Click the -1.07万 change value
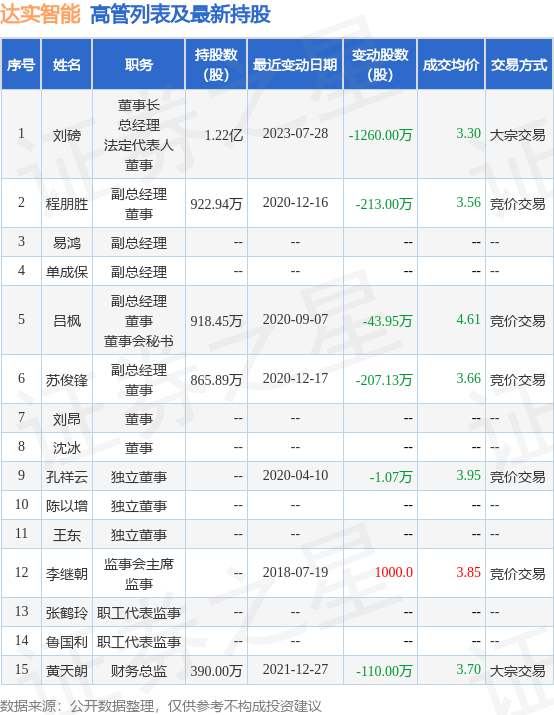The height and width of the screenshot is (715, 554). point(391,477)
